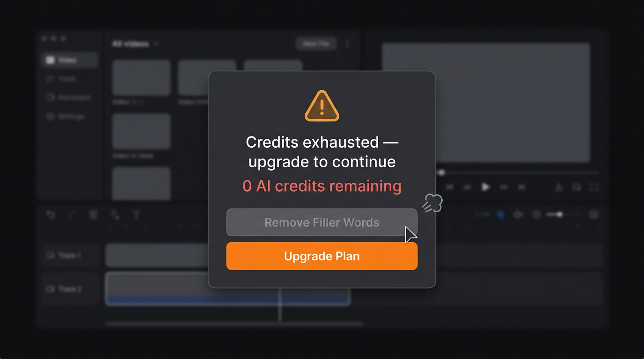The width and height of the screenshot is (644, 359).
Task: Click the disabled Remove Filler Words button
Action: [322, 223]
